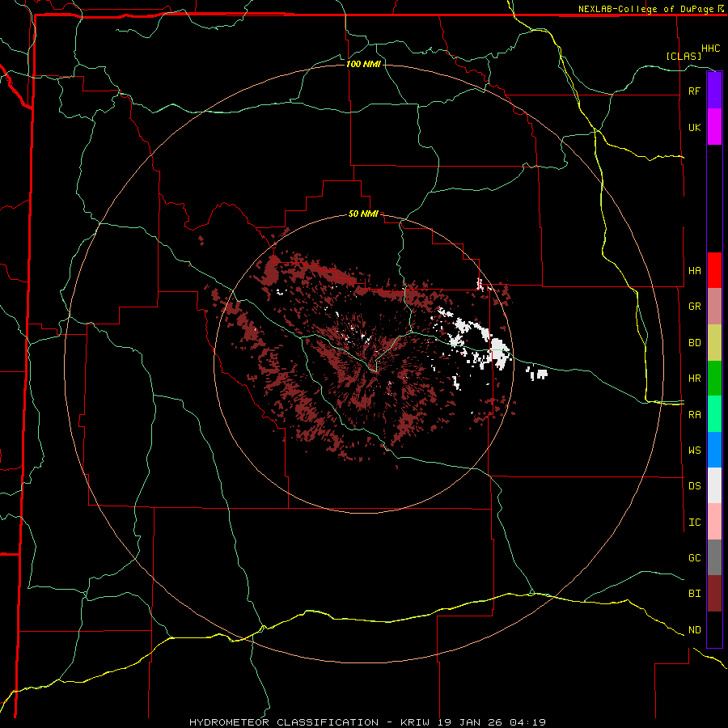This screenshot has width=728, height=728.
Task: Click the BD yellow legend swatch
Action: point(714,342)
